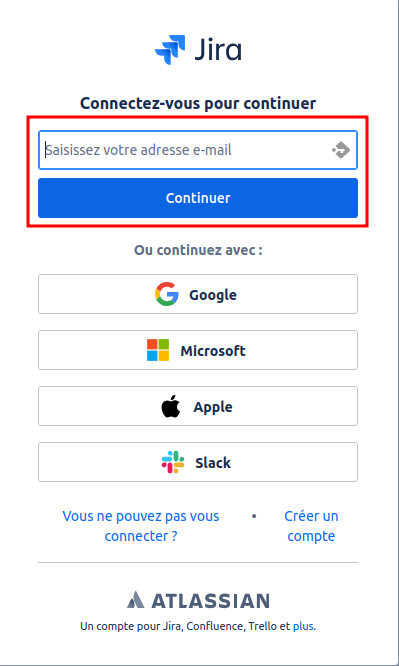Screen dimensions: 399x666
Task: Click the autofill icon inside the email field
Action: click(341, 150)
